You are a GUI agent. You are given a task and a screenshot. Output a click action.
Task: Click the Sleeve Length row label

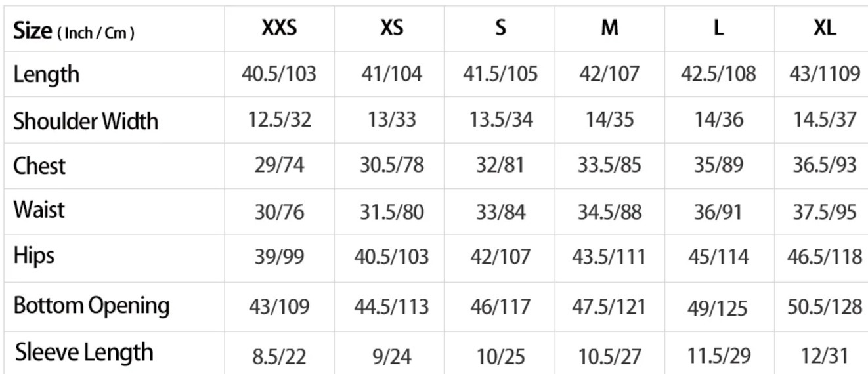[x=84, y=352]
